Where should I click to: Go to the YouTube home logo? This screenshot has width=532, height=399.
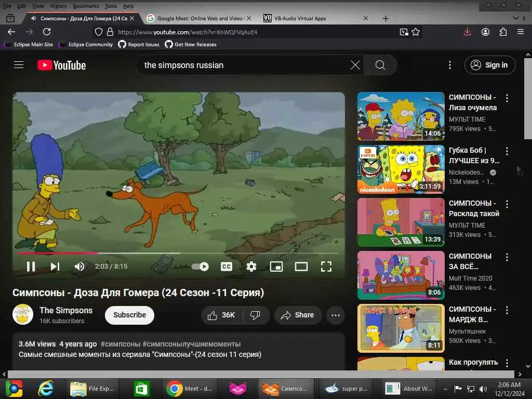(x=61, y=65)
